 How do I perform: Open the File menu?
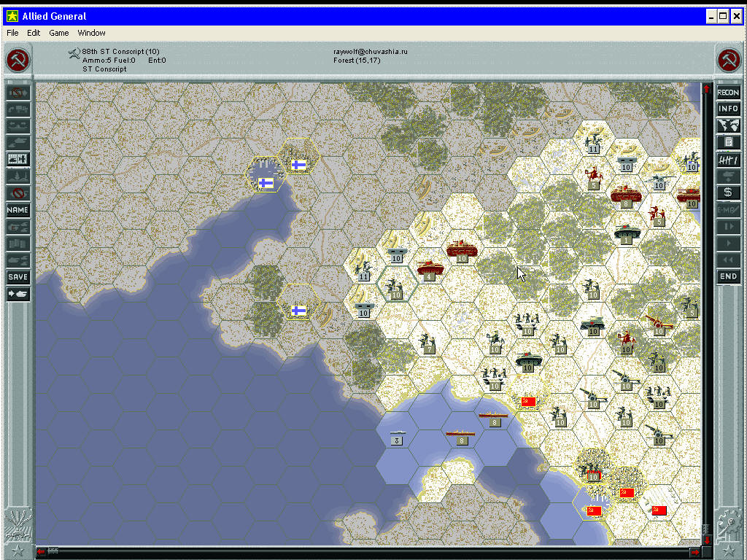pos(12,33)
